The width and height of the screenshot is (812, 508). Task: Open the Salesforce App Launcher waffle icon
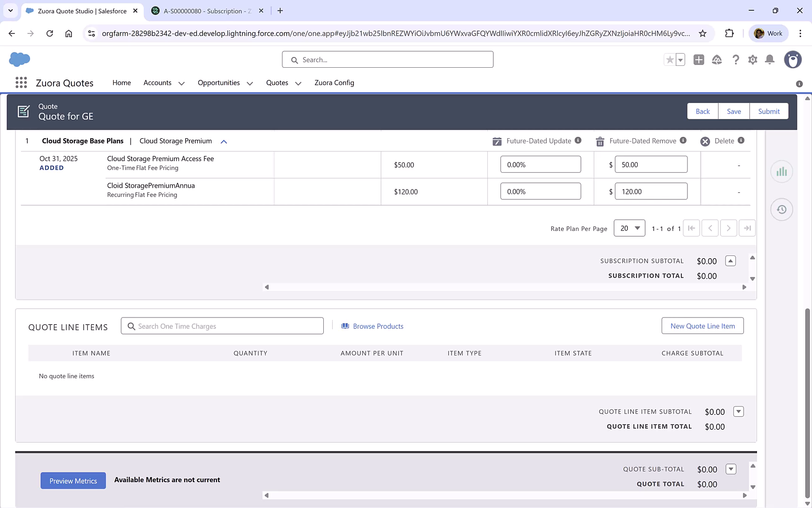click(x=21, y=82)
